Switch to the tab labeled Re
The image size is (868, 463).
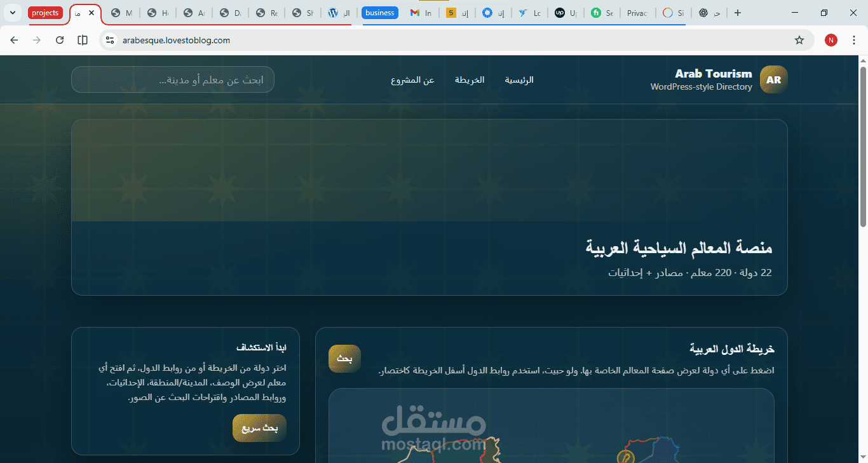click(x=267, y=13)
